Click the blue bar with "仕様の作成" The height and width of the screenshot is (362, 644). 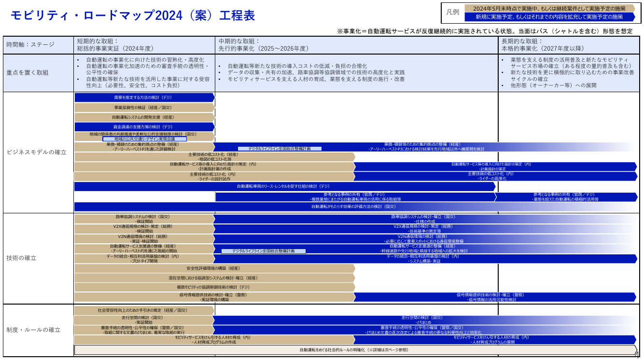click(425, 219)
